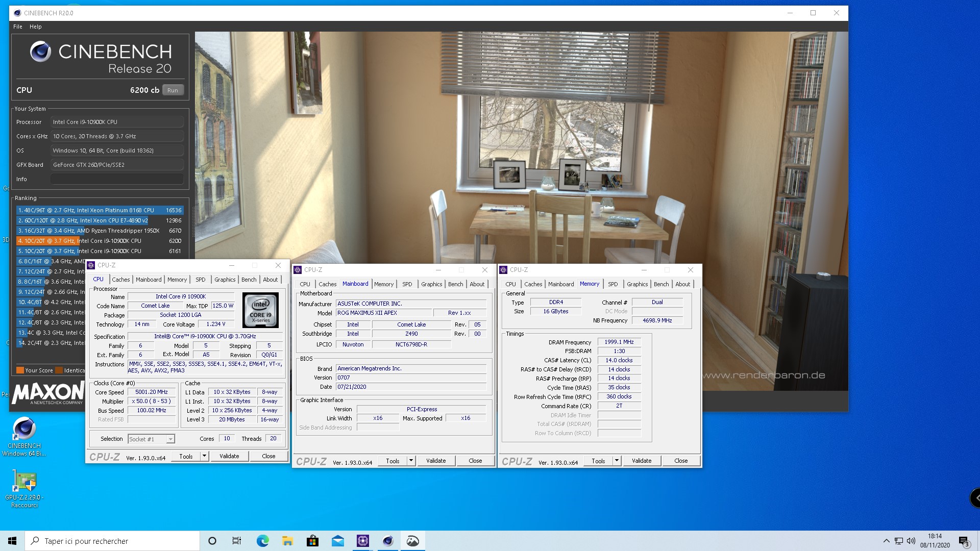Open Memory tab in middle CPU-Z window
This screenshot has height=551, width=980.
pos(384,284)
